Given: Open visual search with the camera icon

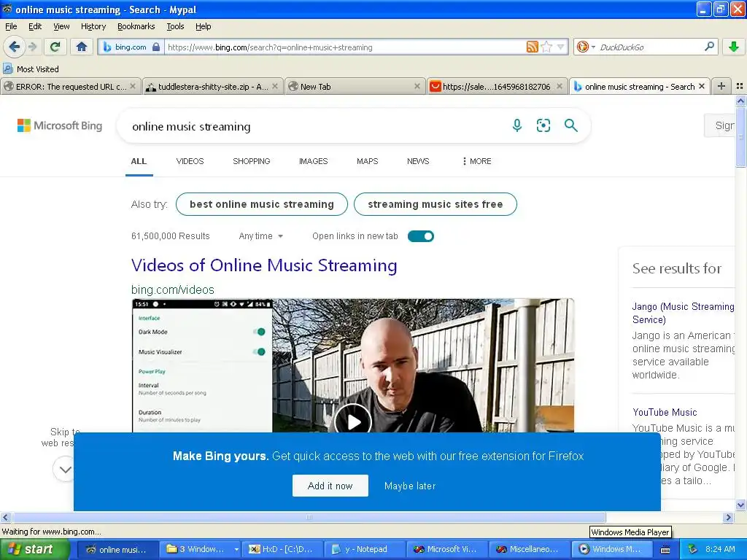Looking at the screenshot, I should [543, 125].
